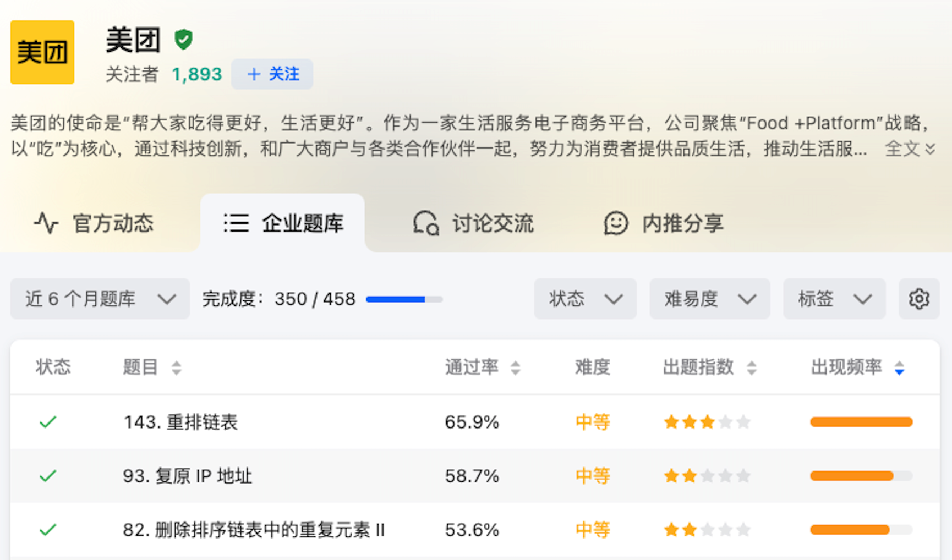Open the 官方动态 tab
This screenshot has width=952, height=560.
point(94,223)
